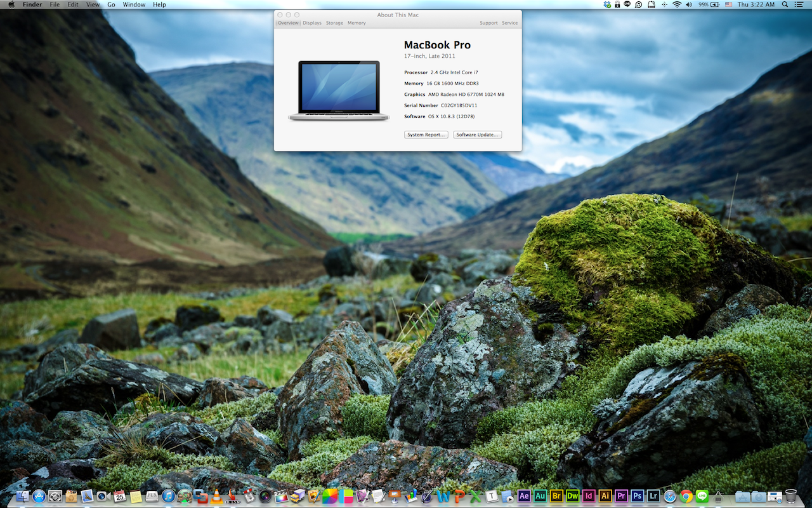Open the Window menu
The image size is (812, 508).
(x=134, y=4)
